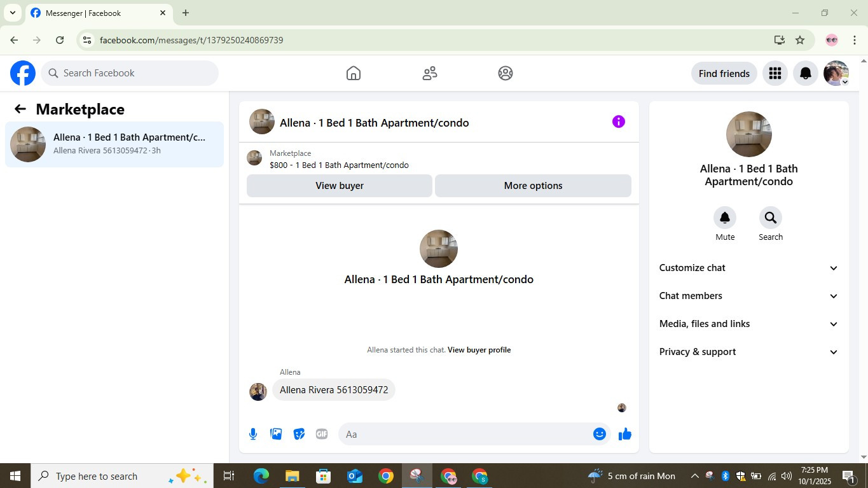Click the apartment thumbnail in chat header
868x488 pixels.
pyautogui.click(x=262, y=122)
